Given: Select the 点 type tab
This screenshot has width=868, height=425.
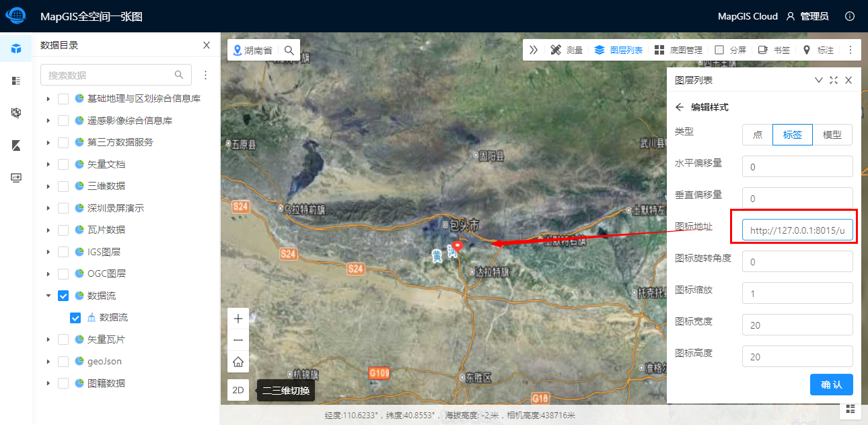Looking at the screenshot, I should 758,135.
